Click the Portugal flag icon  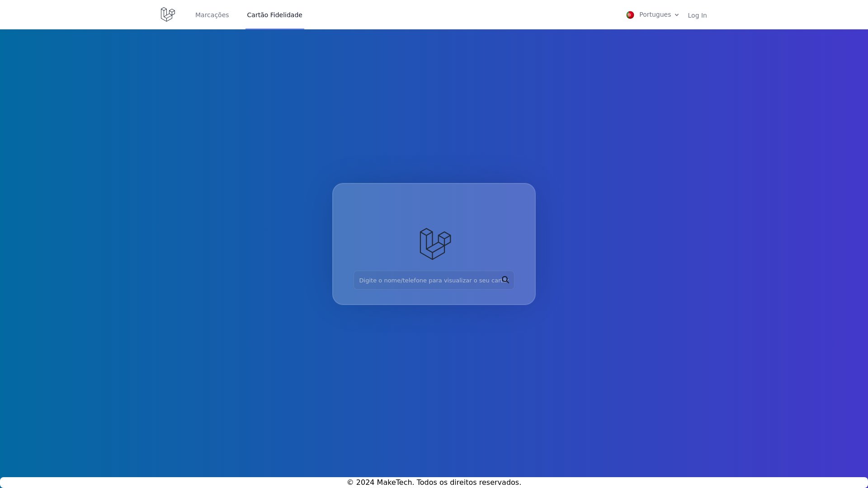pyautogui.click(x=630, y=15)
